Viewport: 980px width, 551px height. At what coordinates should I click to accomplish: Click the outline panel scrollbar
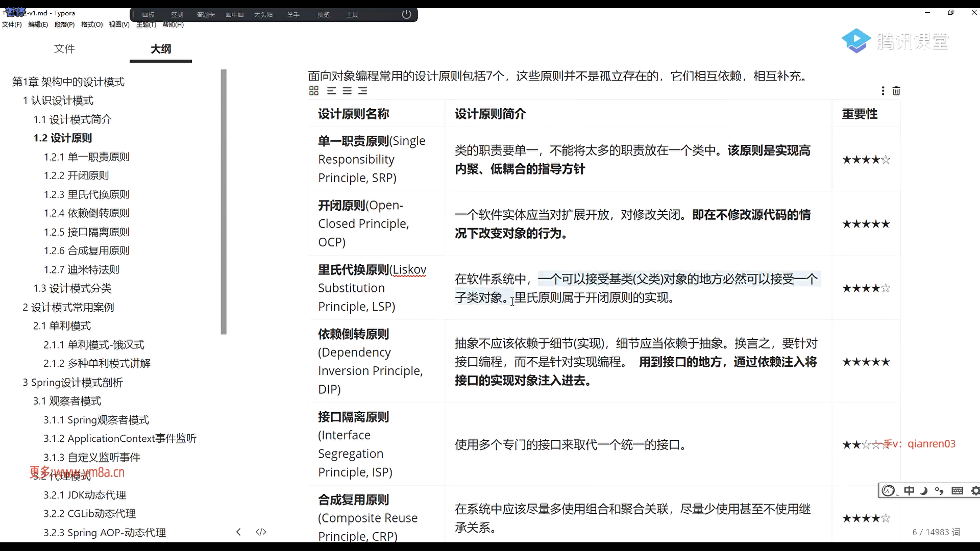pyautogui.click(x=224, y=202)
